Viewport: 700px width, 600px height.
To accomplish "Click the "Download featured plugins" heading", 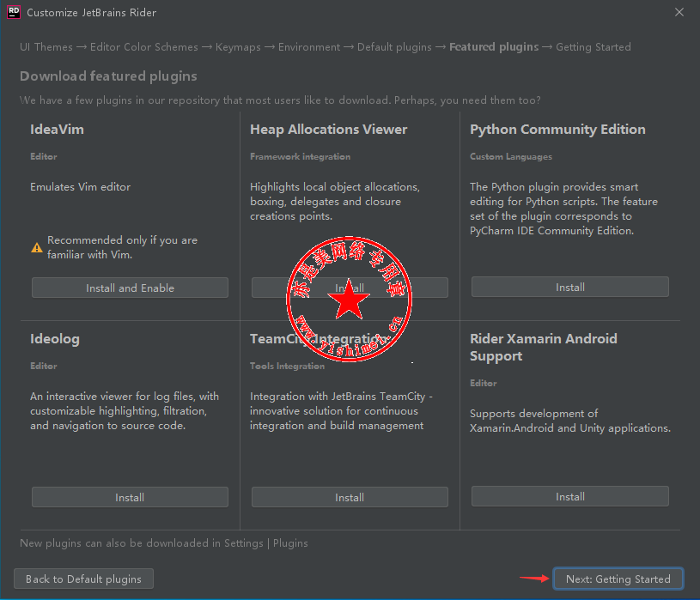I will point(108,76).
